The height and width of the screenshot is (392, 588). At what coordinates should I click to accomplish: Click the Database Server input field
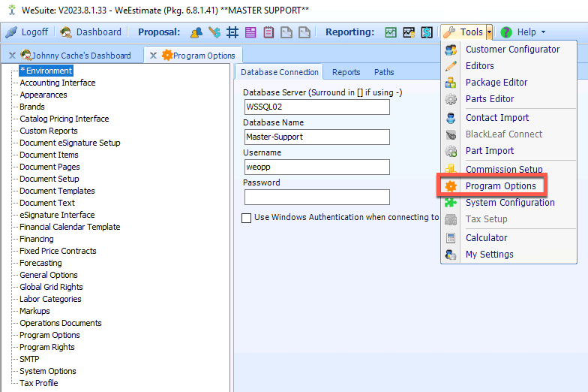pyautogui.click(x=316, y=107)
